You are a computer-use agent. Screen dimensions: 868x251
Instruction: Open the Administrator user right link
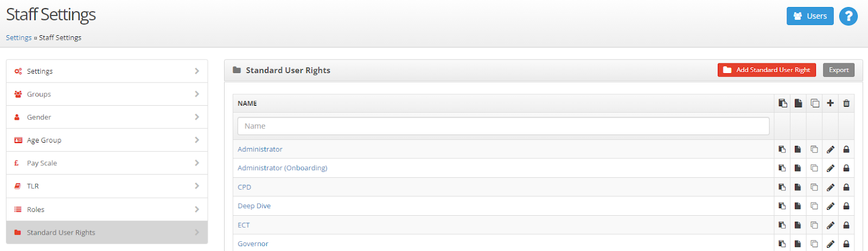click(x=260, y=149)
